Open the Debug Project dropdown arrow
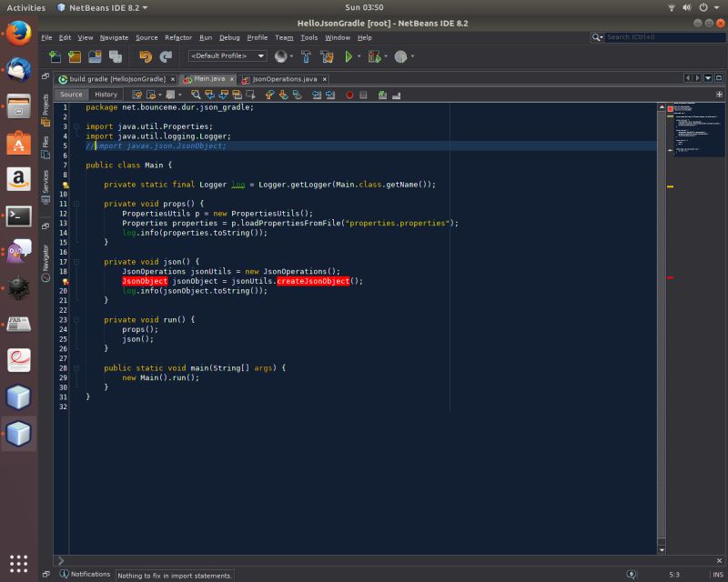The height and width of the screenshot is (582, 728). [x=386, y=56]
